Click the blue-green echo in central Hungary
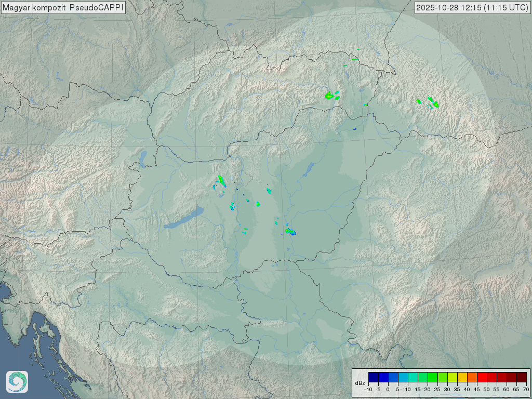Image resolution: width=532 pixels, height=399 pixels. 290,231
